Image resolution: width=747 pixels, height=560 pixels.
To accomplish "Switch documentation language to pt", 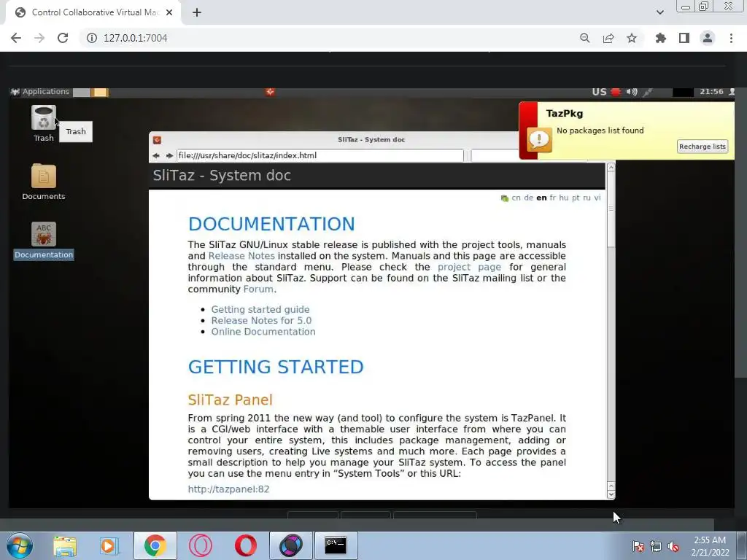I will pyautogui.click(x=576, y=198).
